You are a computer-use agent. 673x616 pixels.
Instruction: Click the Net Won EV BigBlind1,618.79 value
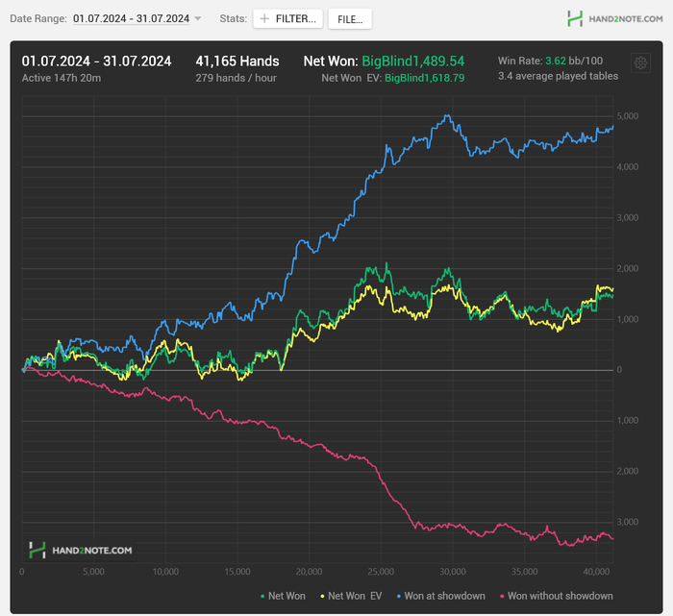[x=425, y=78]
